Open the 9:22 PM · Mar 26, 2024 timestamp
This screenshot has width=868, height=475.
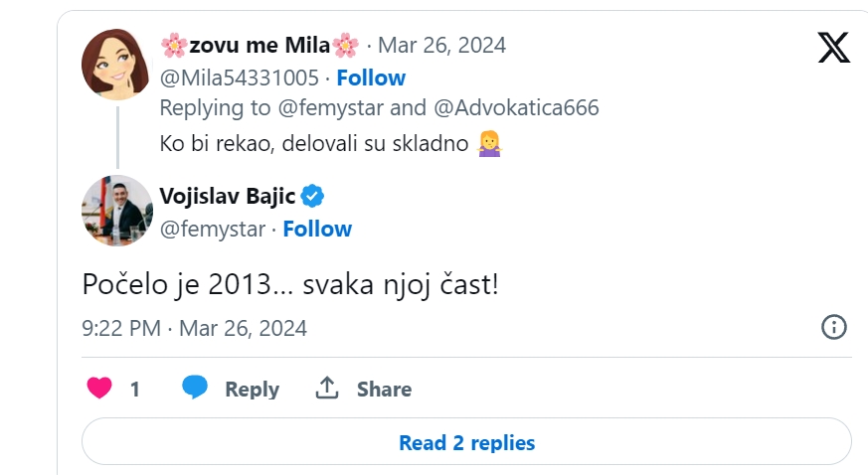[x=195, y=328]
